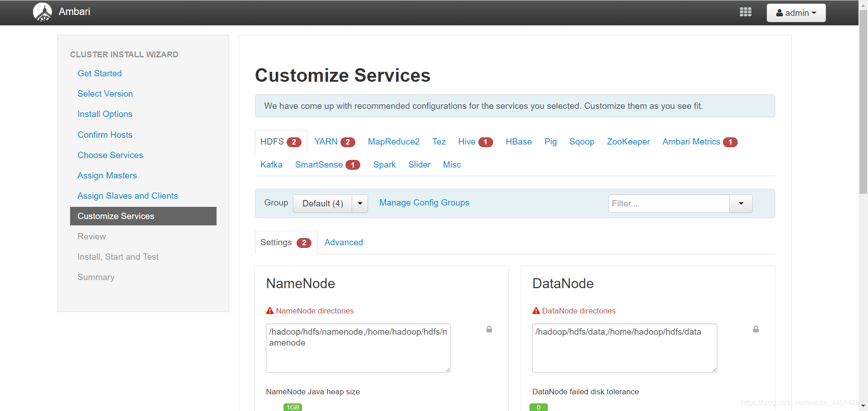
Task: Click the NameNode directories warning icon
Action: click(x=270, y=311)
